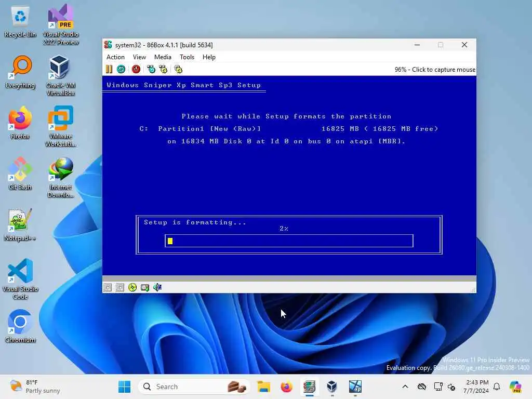Send Ctrl+Alt+Esc via toolbar icon
The image size is (532, 399).
coord(163,69)
